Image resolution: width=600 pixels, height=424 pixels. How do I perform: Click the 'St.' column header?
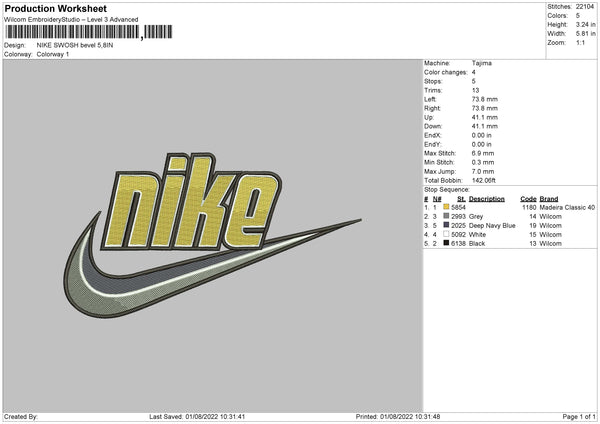pyautogui.click(x=461, y=199)
